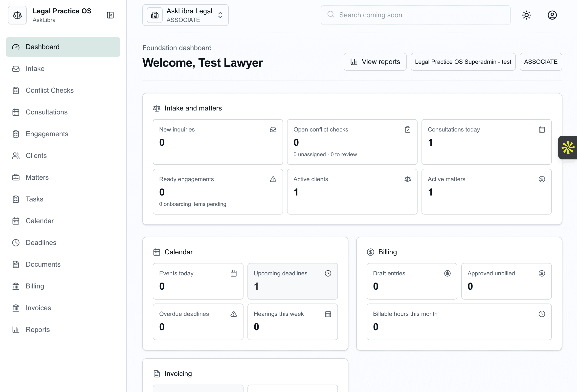577x392 pixels.
Task: Click calendar icon on Consultations today card
Action: pyautogui.click(x=542, y=130)
